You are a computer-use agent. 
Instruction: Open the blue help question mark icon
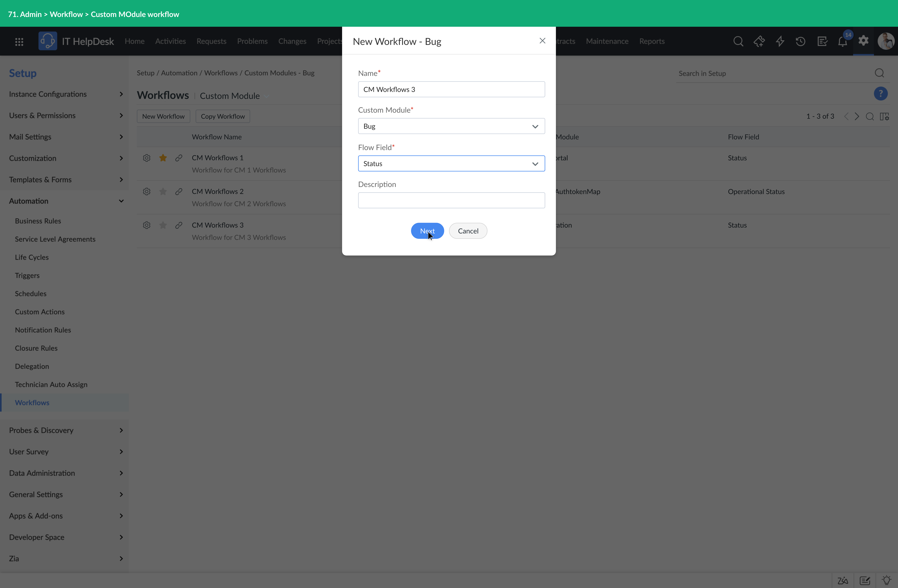pyautogui.click(x=881, y=94)
